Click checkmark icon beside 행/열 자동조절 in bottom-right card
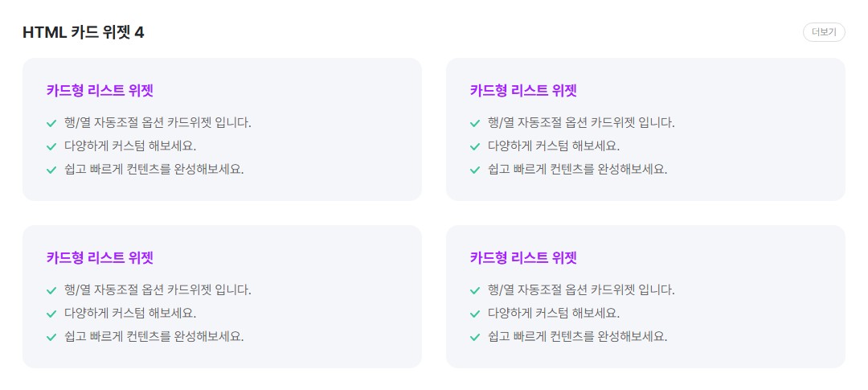The height and width of the screenshot is (390, 868). pos(475,290)
